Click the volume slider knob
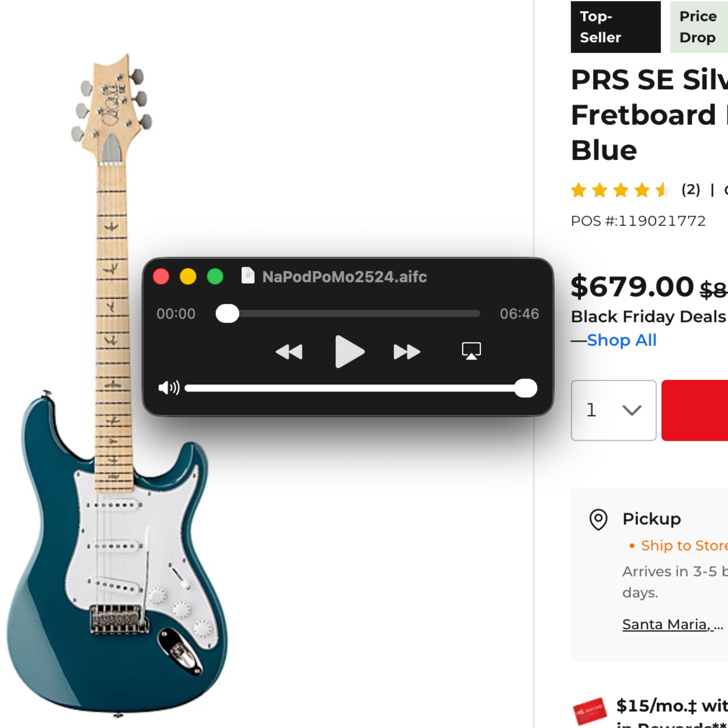The height and width of the screenshot is (728, 728). (526, 388)
